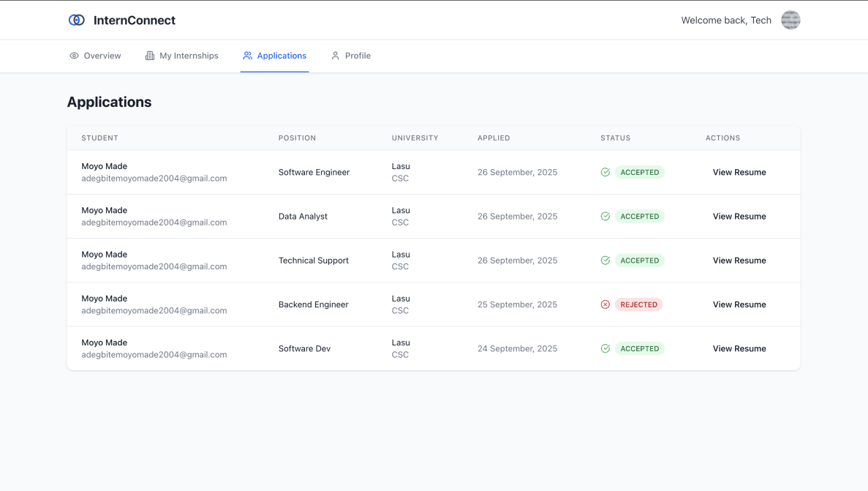
Task: Click the STATUS column header
Action: [x=616, y=138]
